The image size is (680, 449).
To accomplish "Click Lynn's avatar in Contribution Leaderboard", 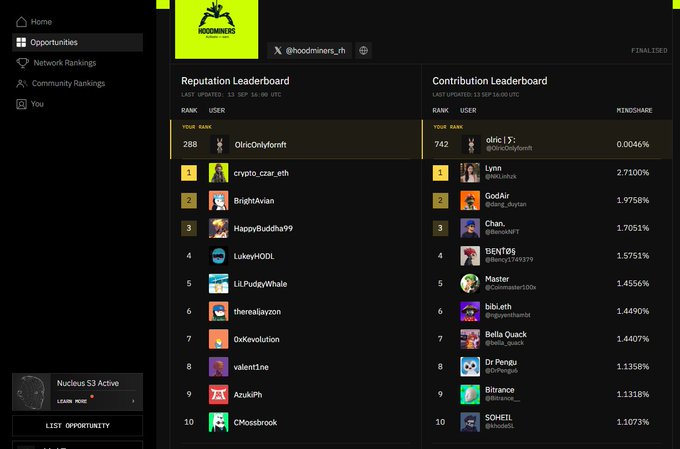I will (x=470, y=173).
